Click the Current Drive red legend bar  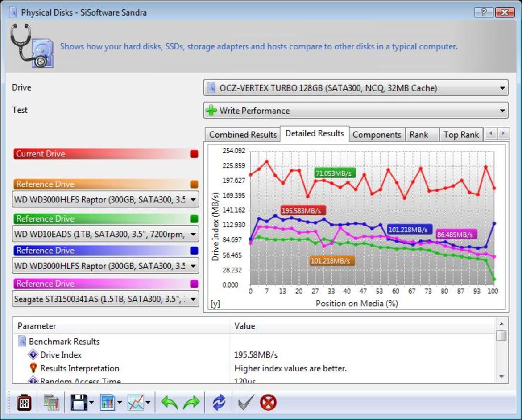pos(106,154)
